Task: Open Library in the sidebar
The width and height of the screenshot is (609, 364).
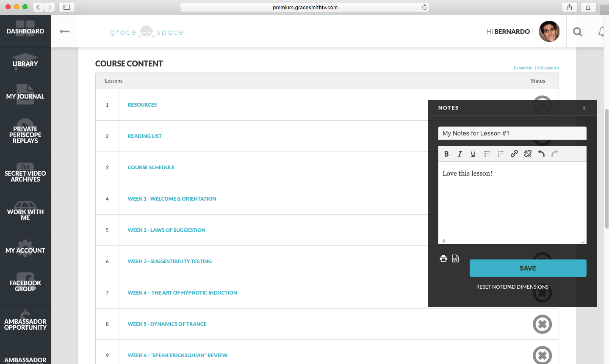Action: (25, 64)
